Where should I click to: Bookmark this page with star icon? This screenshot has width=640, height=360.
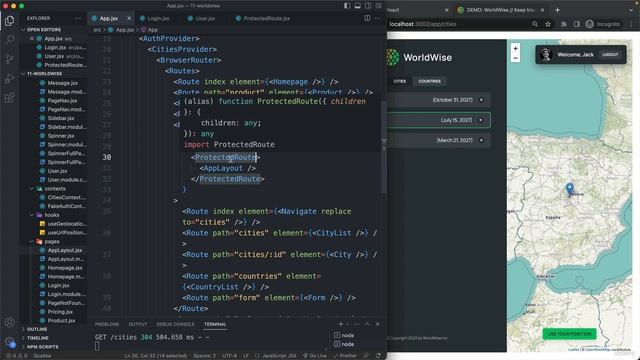548,24
